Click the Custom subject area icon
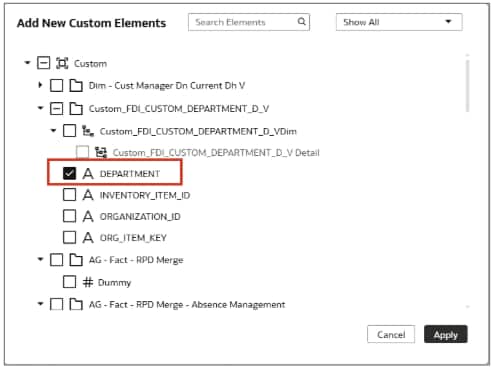495x370 pixels. tap(62, 63)
